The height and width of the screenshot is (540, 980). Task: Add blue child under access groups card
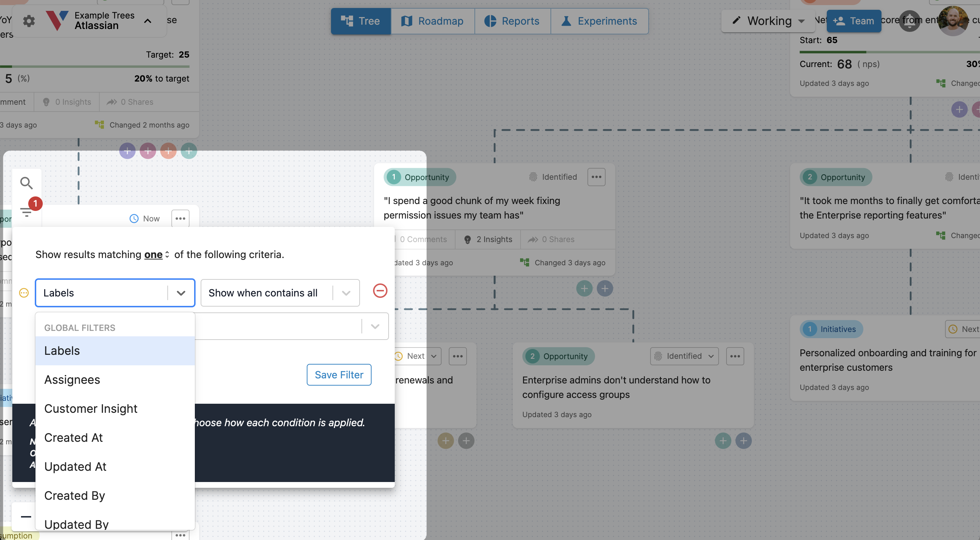(x=744, y=441)
